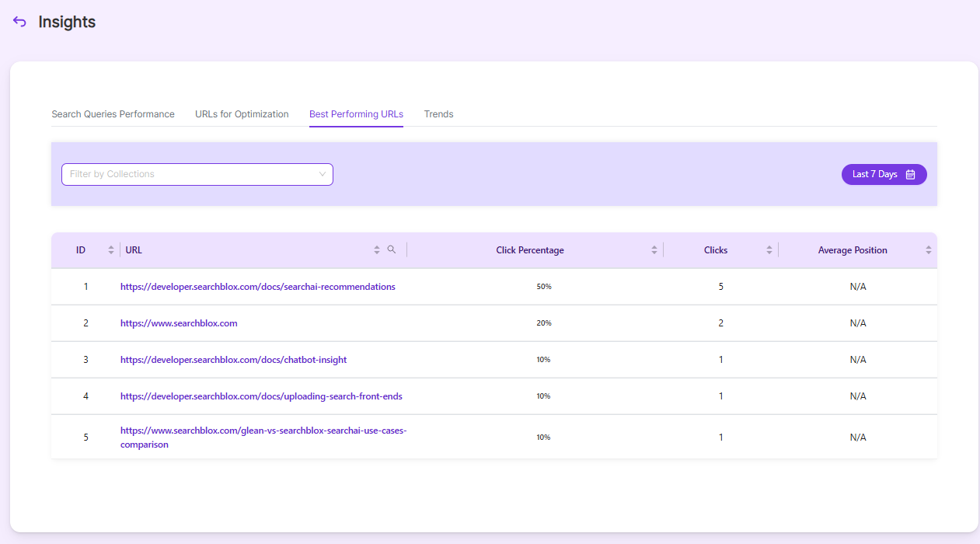
Task: Click the N/A cell in searchai-recommendations row
Action: 858,287
